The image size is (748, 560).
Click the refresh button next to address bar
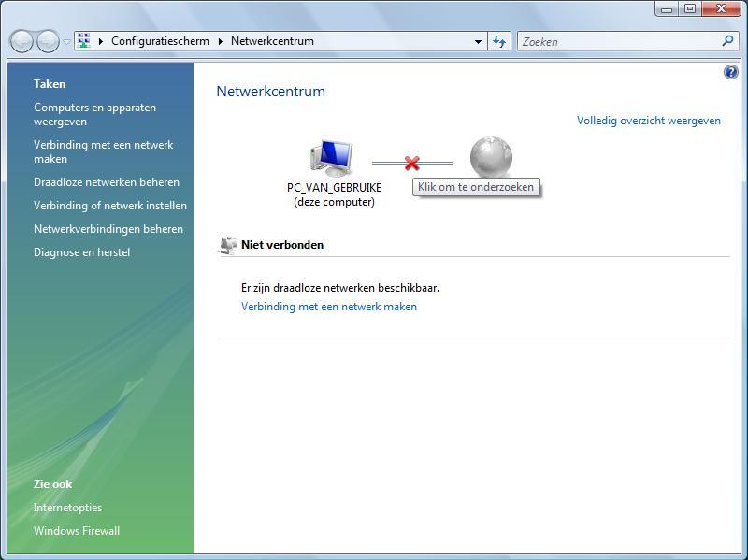499,42
